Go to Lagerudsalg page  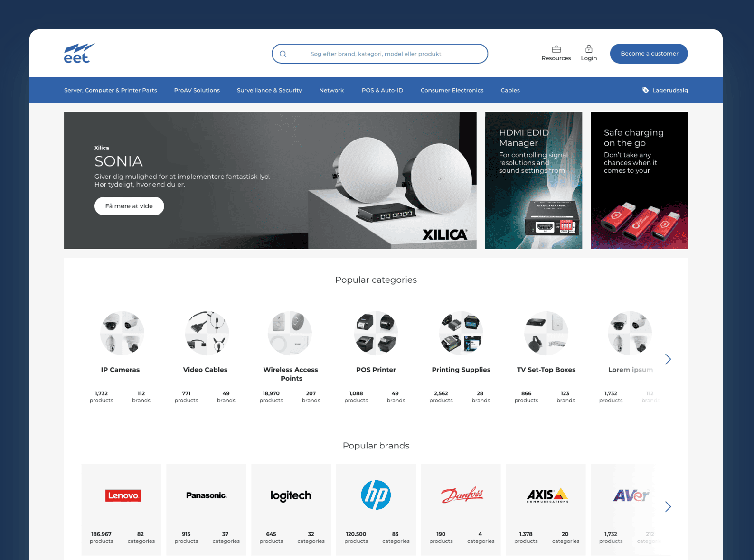[670, 90]
